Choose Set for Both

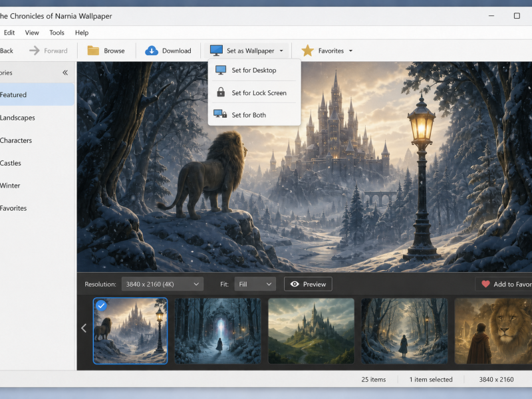[x=254, y=114]
